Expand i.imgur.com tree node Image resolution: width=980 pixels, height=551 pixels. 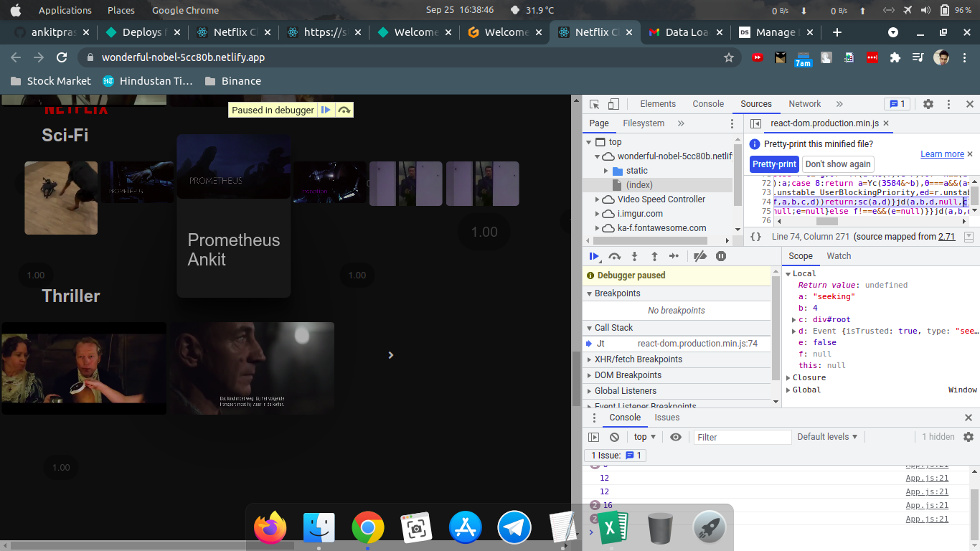597,214
